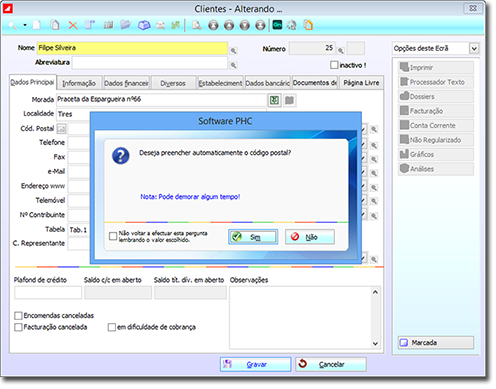Click the Gravar save button
496x389 pixels.
click(255, 364)
